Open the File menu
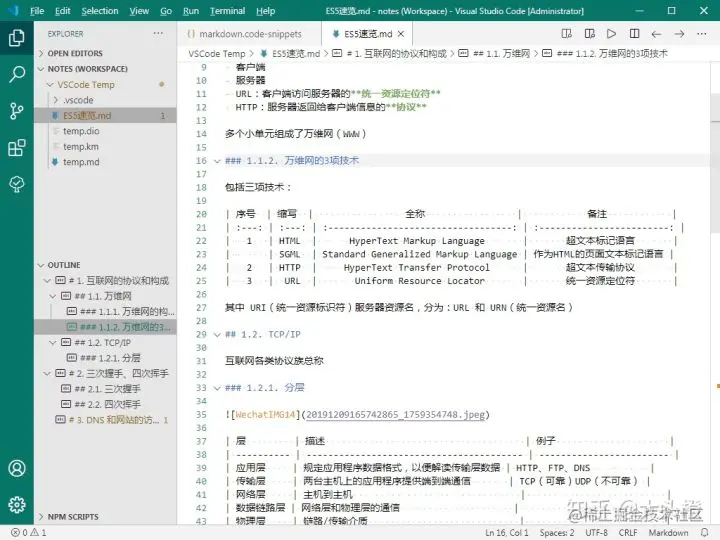The image size is (720, 540). pyautogui.click(x=37, y=11)
